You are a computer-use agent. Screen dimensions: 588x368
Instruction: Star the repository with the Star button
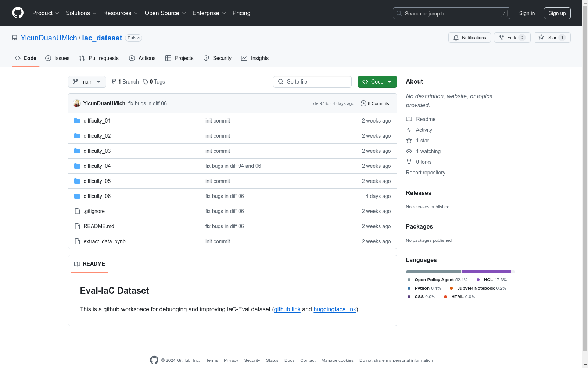pyautogui.click(x=552, y=38)
